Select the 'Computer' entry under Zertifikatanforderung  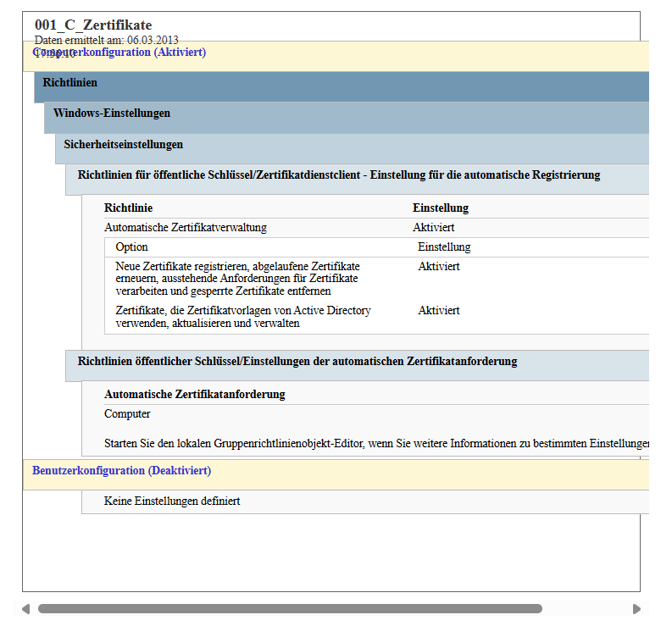pyautogui.click(x=127, y=414)
